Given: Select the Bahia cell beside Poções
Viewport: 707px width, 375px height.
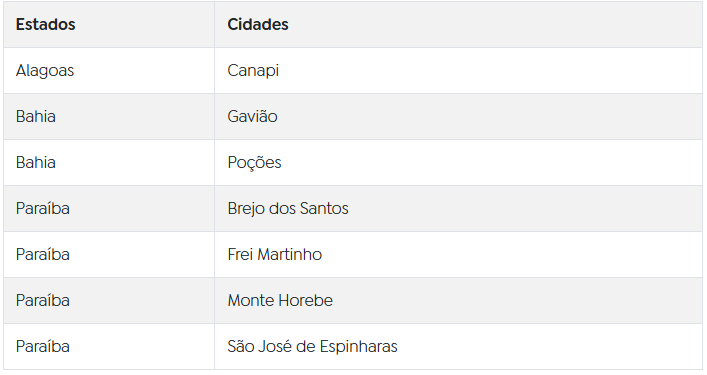Looking at the screenshot, I should click(x=109, y=162).
